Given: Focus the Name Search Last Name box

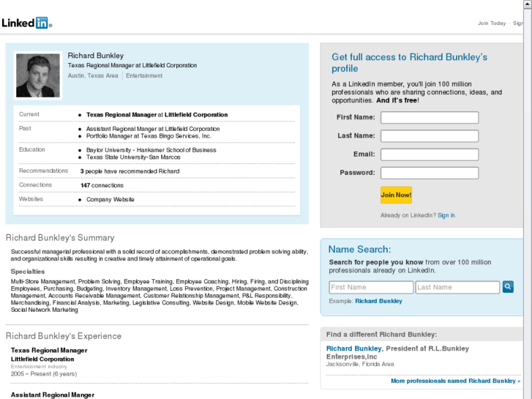Looking at the screenshot, I should pyautogui.click(x=457, y=287).
